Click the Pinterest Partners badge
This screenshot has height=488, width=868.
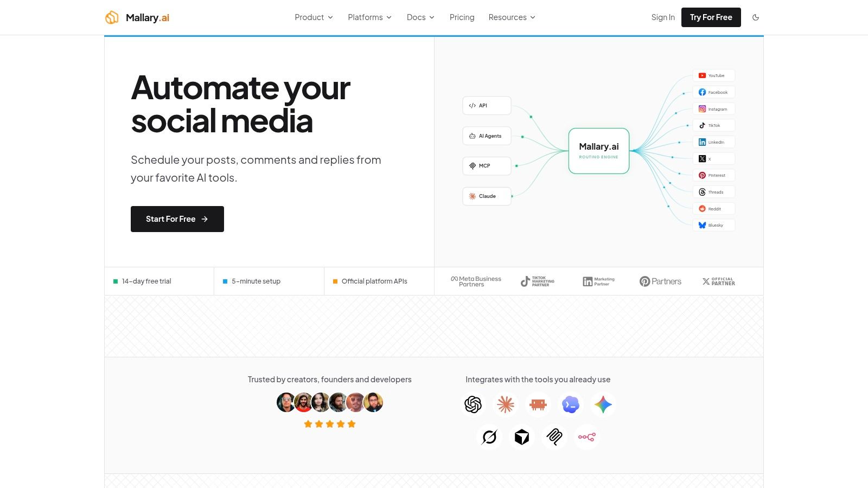[660, 281]
